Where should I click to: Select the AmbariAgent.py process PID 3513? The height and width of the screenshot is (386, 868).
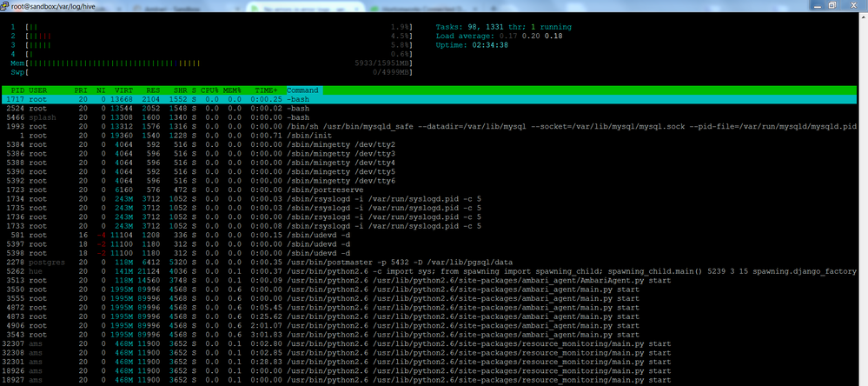click(429, 280)
